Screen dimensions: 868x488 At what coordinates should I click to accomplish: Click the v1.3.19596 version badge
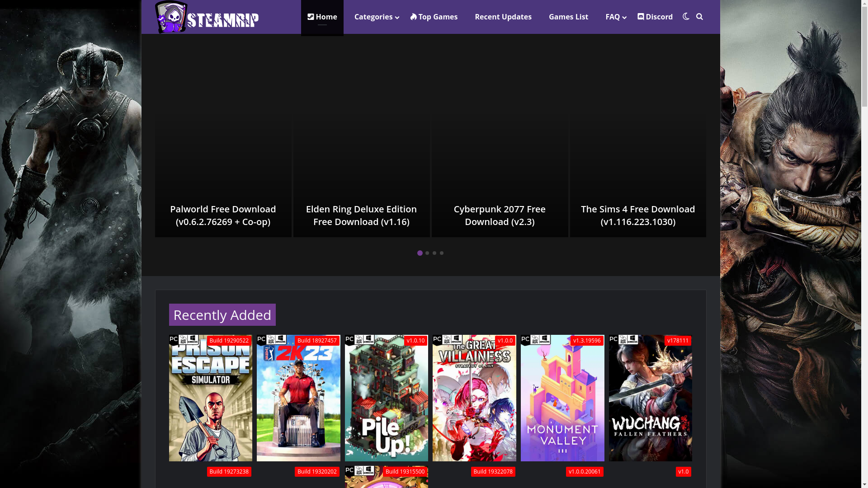point(587,341)
